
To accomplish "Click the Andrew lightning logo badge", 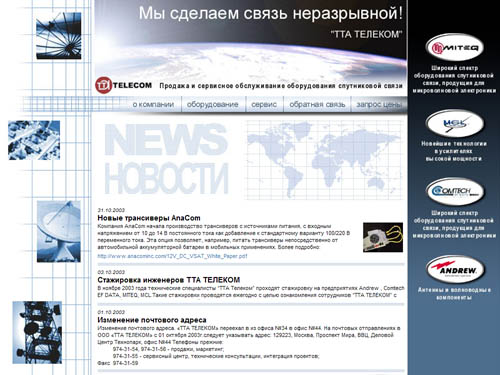I will (x=454, y=269).
